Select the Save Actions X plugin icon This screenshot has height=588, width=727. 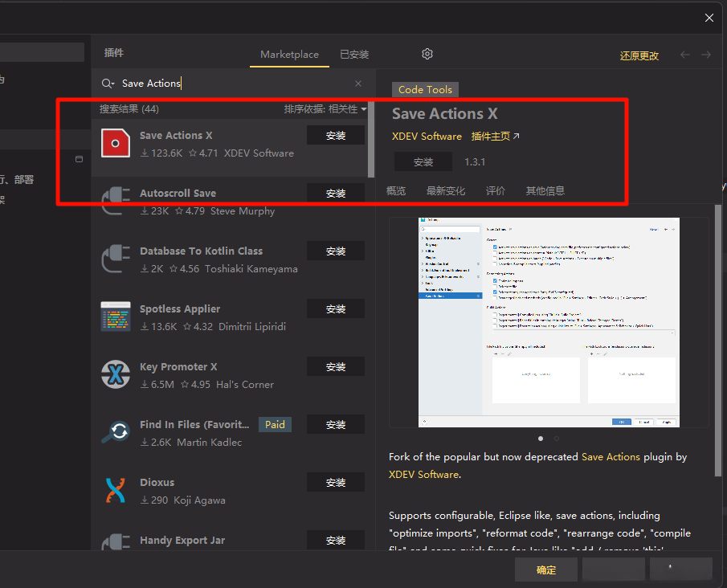coord(116,143)
